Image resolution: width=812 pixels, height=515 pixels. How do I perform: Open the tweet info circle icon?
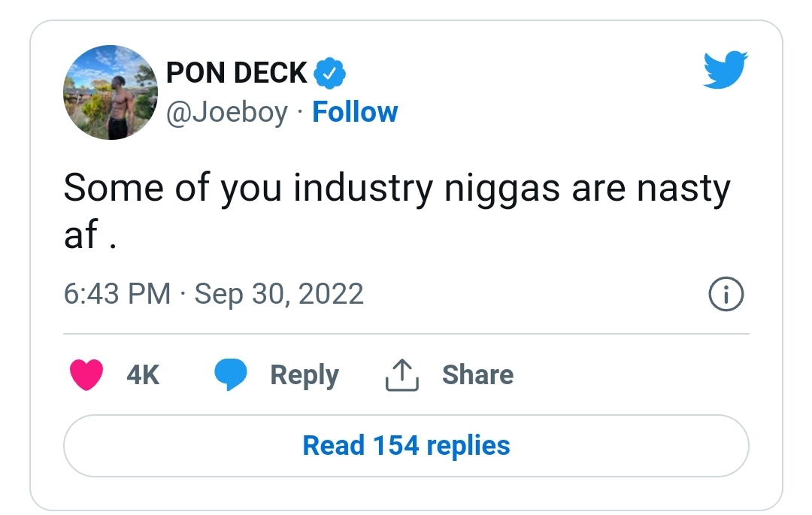tap(726, 294)
